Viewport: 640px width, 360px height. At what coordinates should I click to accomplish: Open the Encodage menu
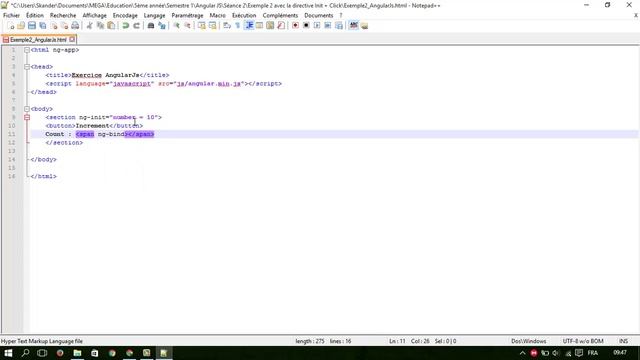[125, 15]
